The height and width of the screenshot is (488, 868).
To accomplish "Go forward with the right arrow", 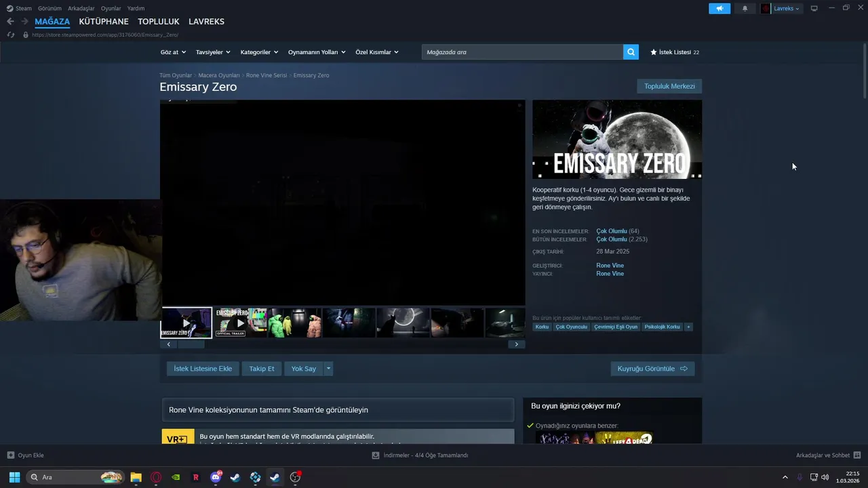I will pos(24,22).
